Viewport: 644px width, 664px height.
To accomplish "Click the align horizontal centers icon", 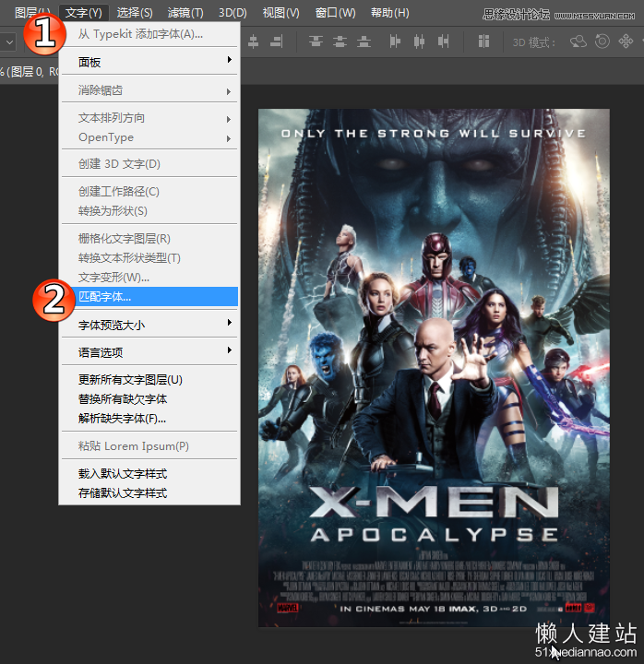I will [253, 41].
